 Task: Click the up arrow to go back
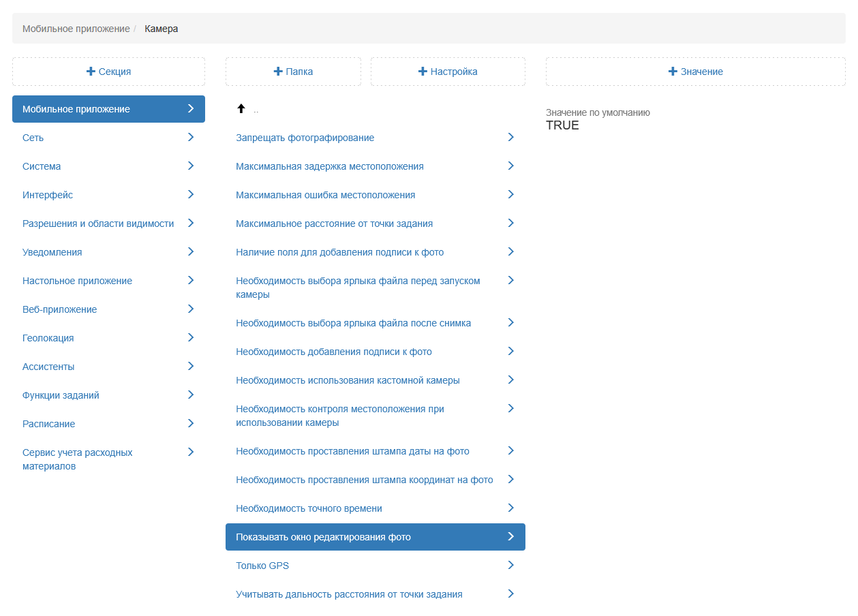(x=241, y=109)
